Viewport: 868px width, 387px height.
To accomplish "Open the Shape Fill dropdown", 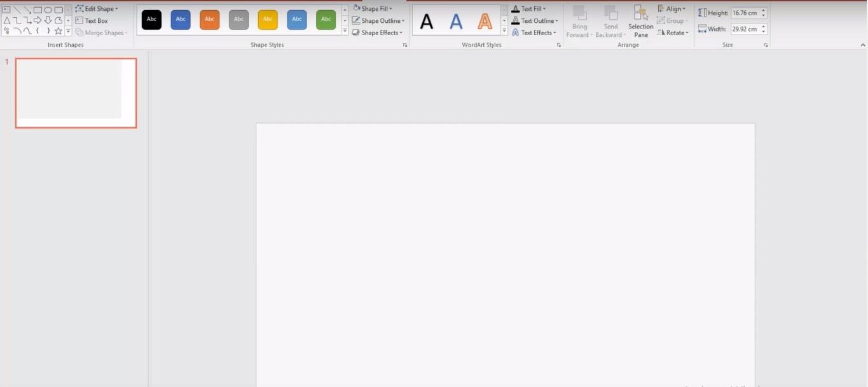I will click(373, 9).
